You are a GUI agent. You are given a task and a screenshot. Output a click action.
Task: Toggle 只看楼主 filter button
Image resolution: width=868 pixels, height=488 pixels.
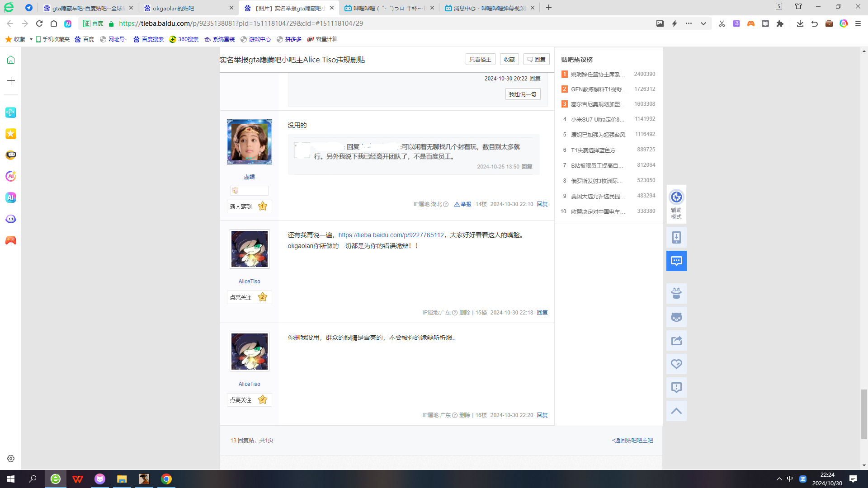(480, 59)
